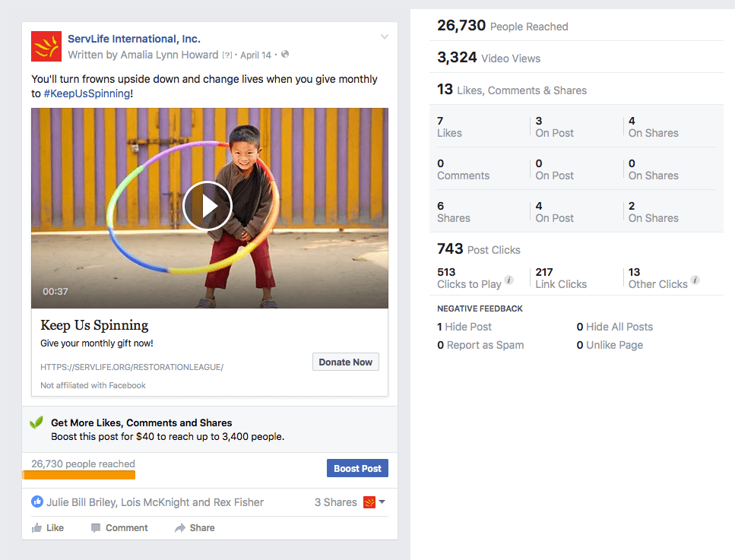The width and height of the screenshot is (735, 560).
Task: Click the servlife.org restorationleague URL
Action: pos(131,367)
